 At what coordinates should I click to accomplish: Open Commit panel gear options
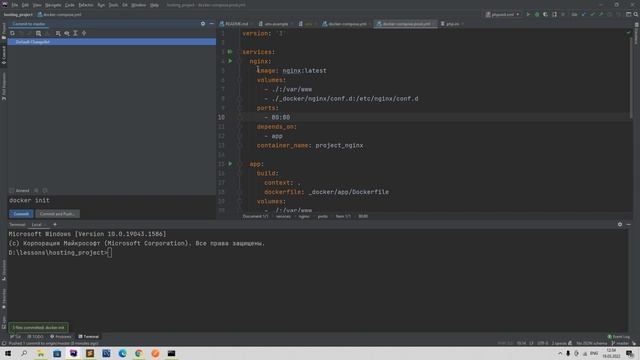tap(203, 24)
